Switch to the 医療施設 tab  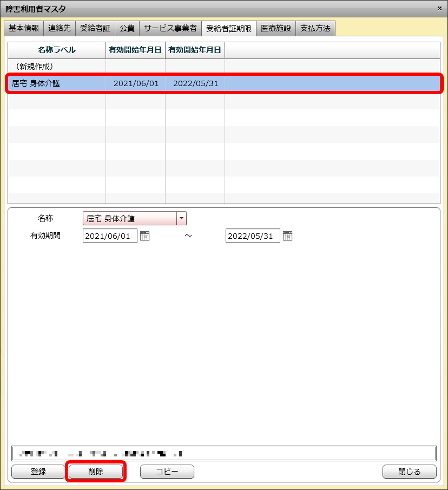(276, 28)
